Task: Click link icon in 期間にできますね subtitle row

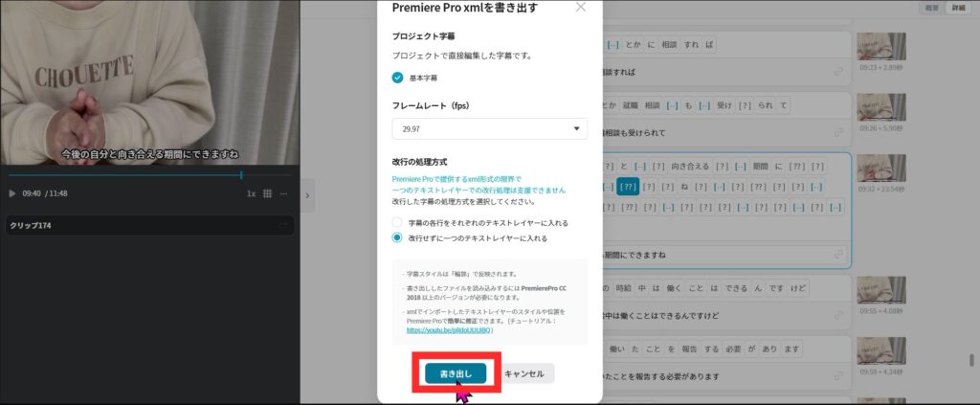Action: tap(838, 256)
